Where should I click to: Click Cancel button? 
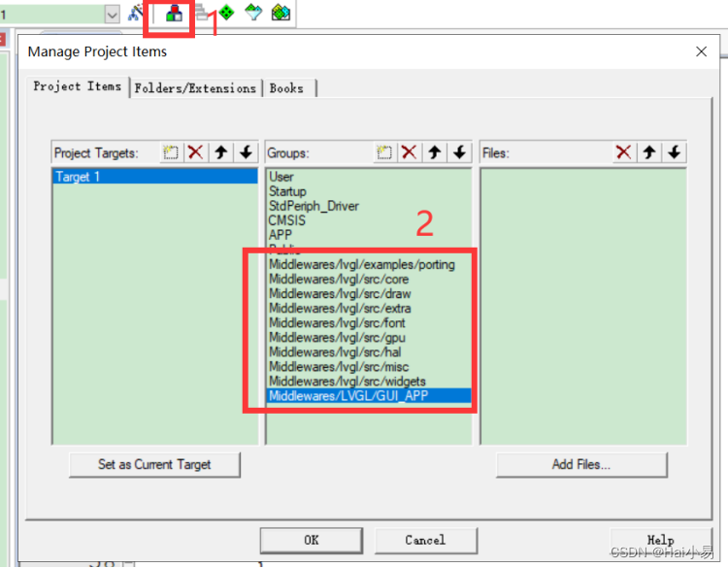[425, 540]
